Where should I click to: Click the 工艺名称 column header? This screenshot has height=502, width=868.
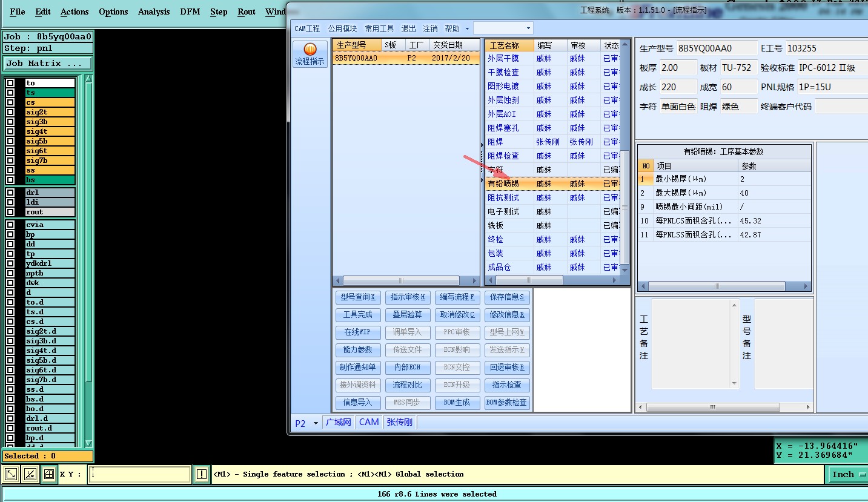click(510, 45)
